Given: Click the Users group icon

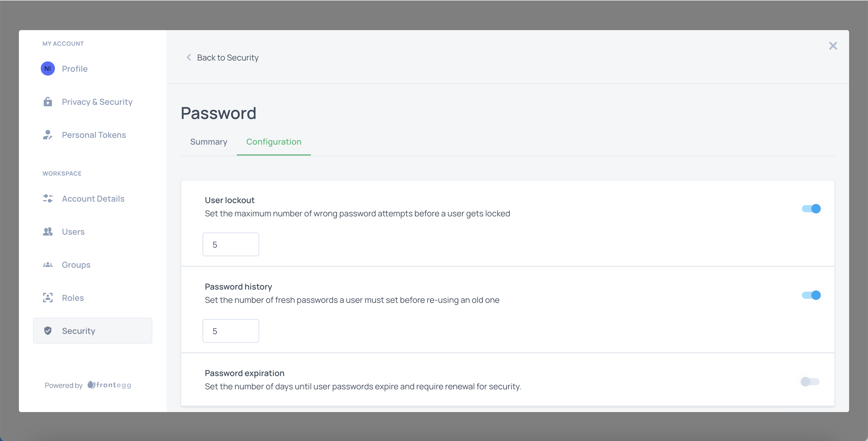Looking at the screenshot, I should pos(48,231).
